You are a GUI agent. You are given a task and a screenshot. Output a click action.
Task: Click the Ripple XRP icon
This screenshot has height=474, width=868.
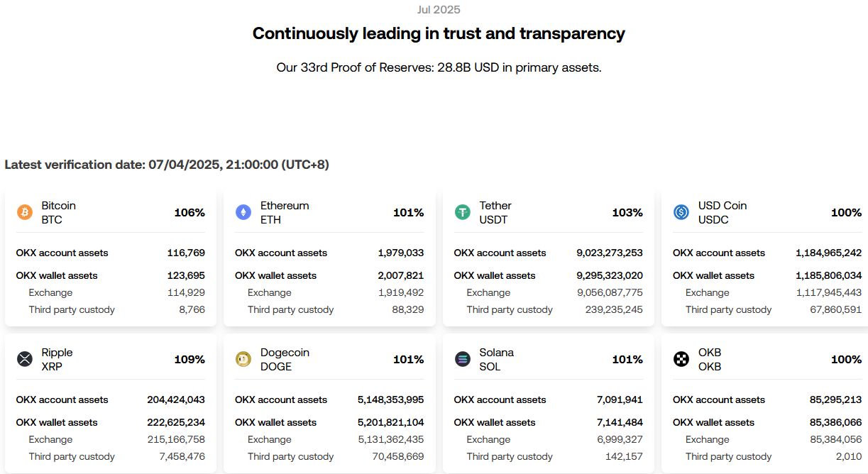(x=26, y=360)
